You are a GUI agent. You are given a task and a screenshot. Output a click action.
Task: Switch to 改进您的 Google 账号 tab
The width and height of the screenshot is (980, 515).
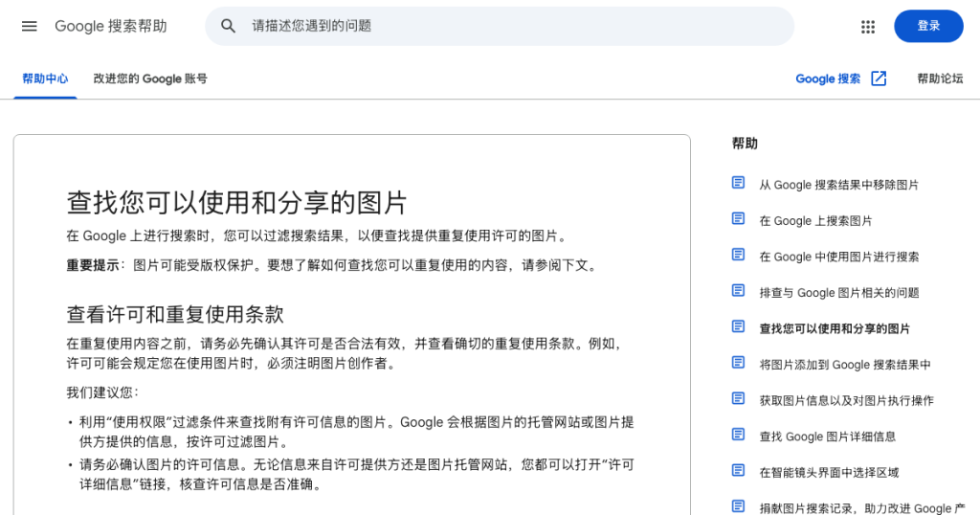[150, 78]
